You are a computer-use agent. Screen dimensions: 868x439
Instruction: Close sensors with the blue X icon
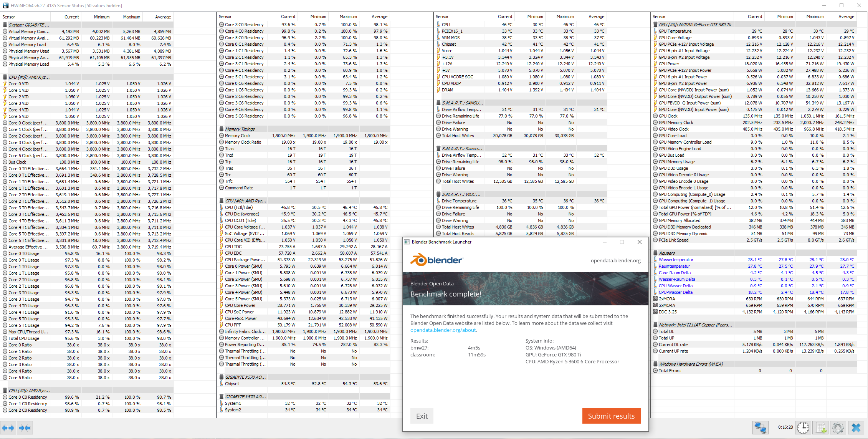(856, 427)
